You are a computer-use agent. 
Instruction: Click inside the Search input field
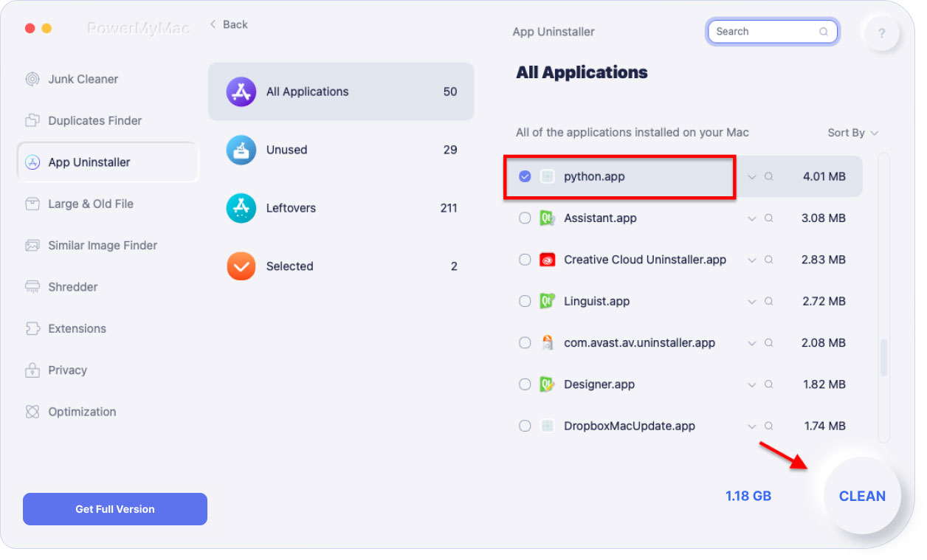(x=772, y=32)
